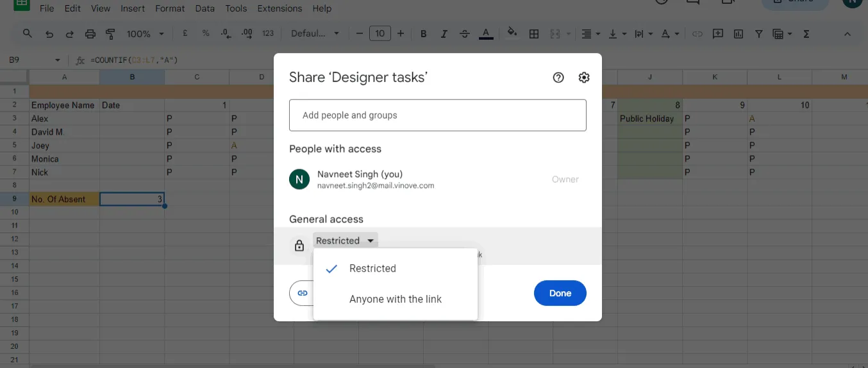Screen dimensions: 868x368
Task: Click the lock icon beside Restricted
Action: 299,246
